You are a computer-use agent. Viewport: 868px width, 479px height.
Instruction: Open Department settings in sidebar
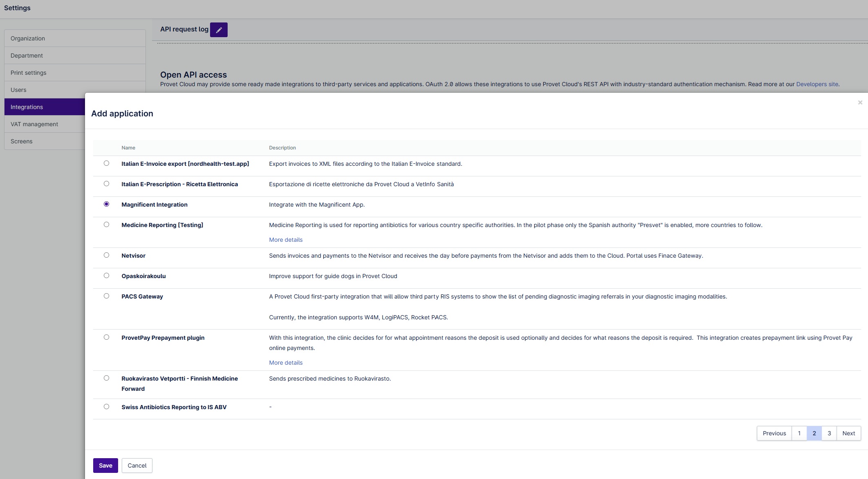(75, 56)
